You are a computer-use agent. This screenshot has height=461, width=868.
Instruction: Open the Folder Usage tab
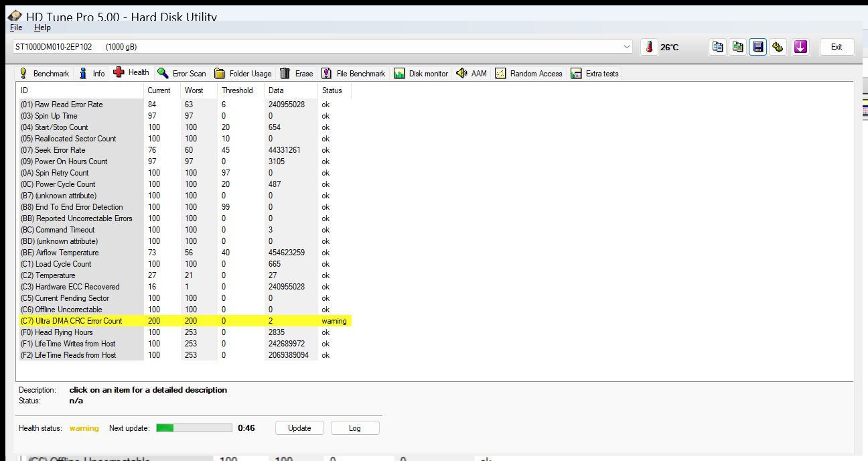pos(243,74)
